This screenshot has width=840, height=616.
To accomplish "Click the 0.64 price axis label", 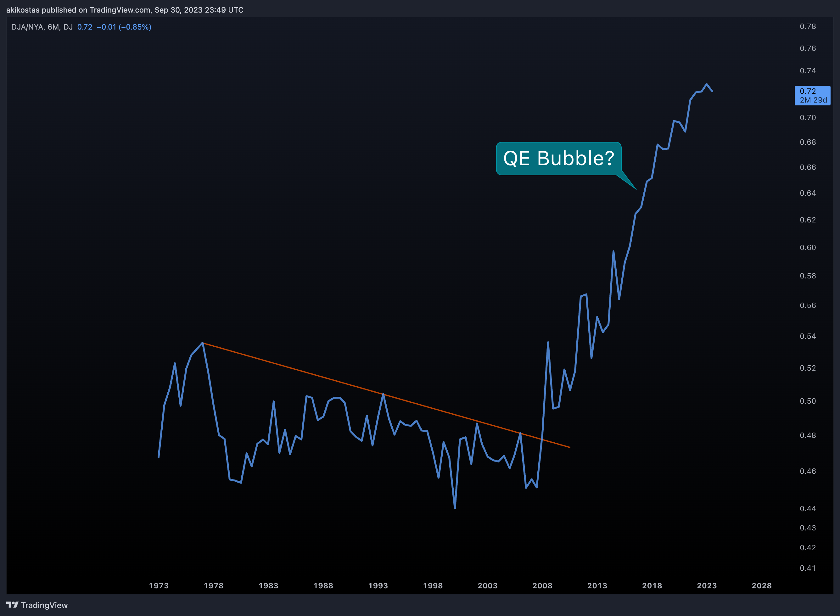I will [808, 193].
